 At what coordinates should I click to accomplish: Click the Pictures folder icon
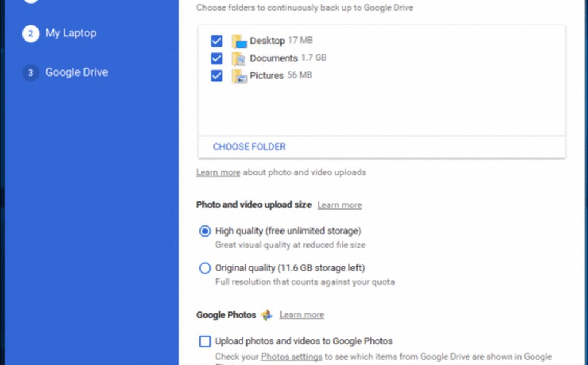click(x=239, y=76)
